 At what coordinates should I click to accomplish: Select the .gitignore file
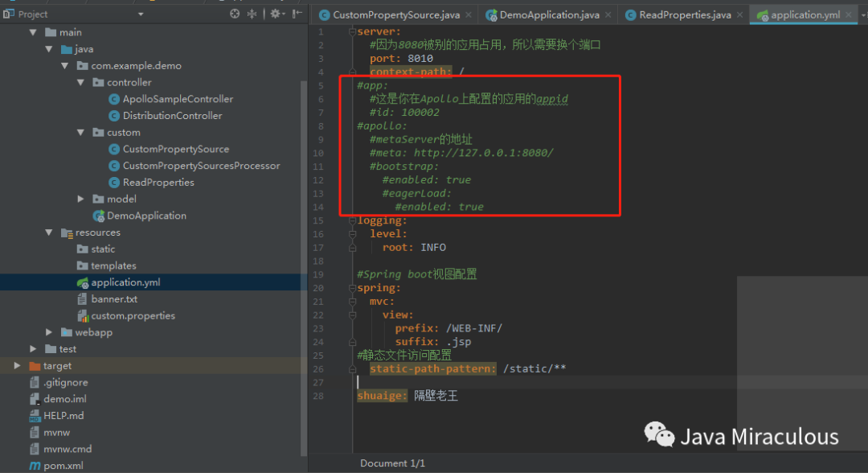[x=65, y=382]
